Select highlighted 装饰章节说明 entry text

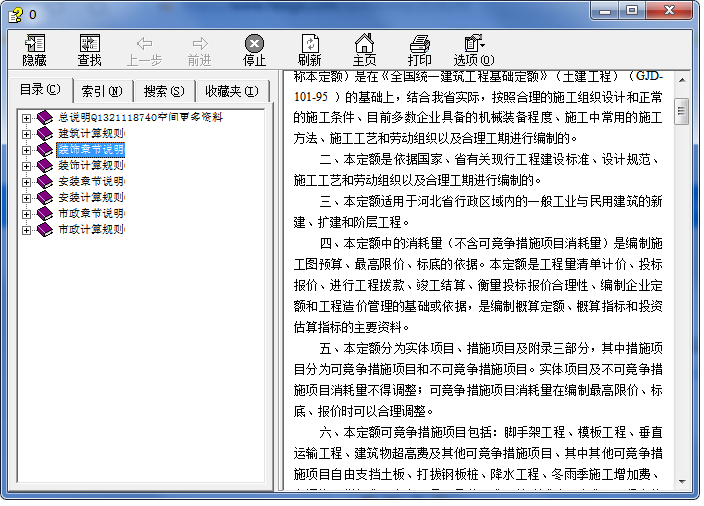(91, 150)
